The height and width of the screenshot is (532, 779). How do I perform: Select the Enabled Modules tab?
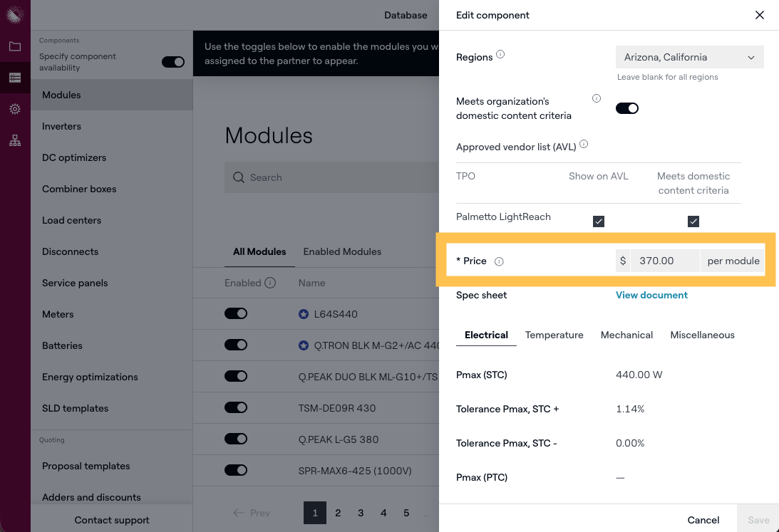pos(342,251)
